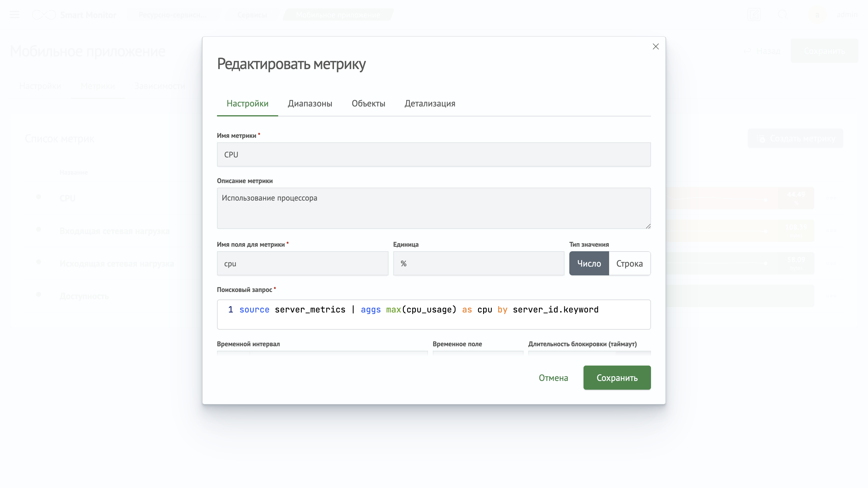Screen dimensions: 868x488
Task: Open more options for Входящая сетевая нагрузка row
Action: click(x=831, y=231)
